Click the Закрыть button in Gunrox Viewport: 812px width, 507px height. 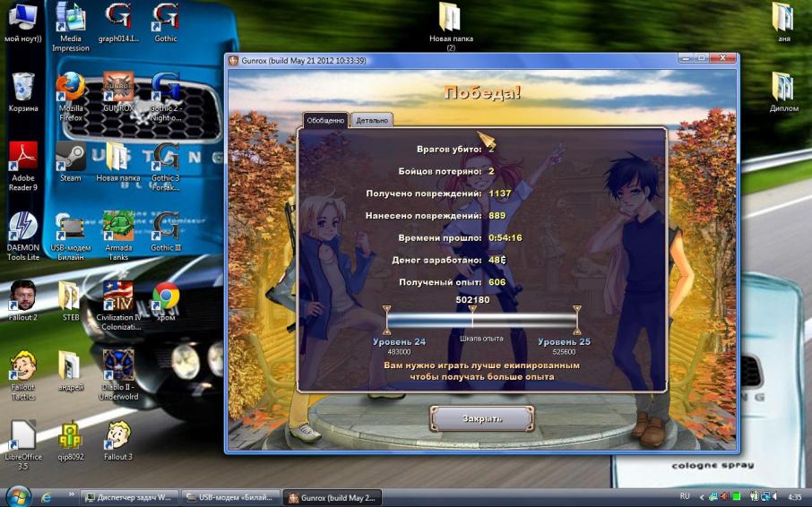(482, 418)
